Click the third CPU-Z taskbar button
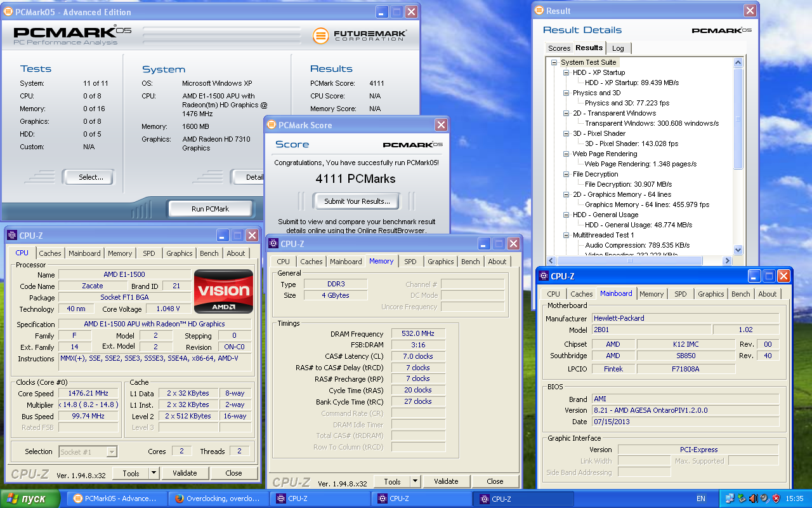This screenshot has width=812, height=508. click(523, 498)
